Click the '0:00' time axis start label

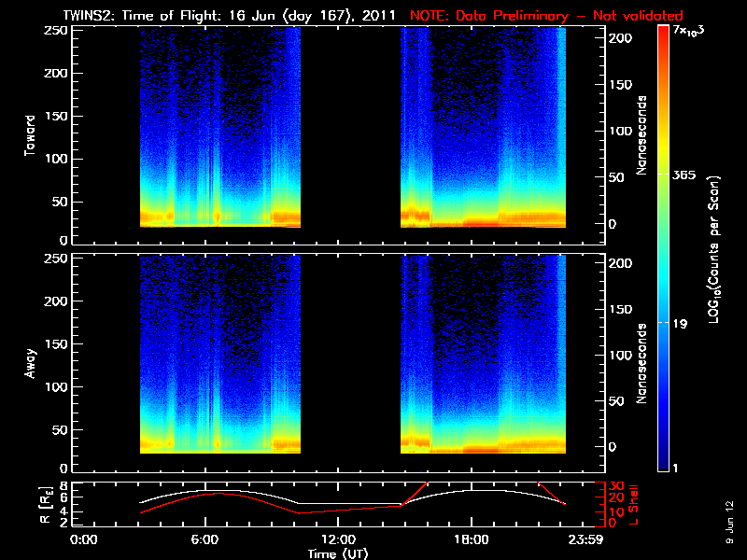coord(85,539)
